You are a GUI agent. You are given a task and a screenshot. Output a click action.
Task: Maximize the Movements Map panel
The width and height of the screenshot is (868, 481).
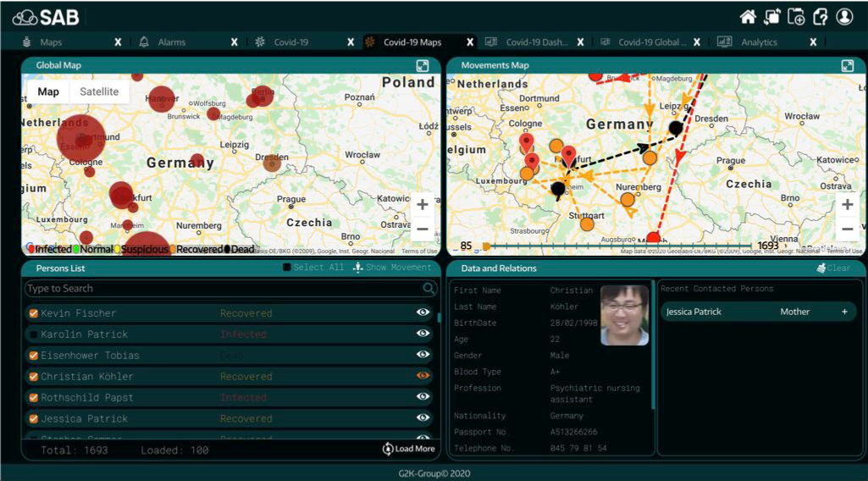[x=847, y=66]
